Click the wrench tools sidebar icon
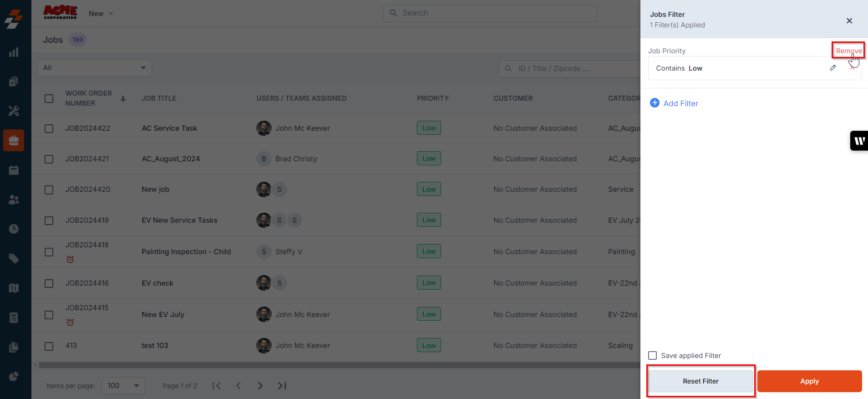The width and height of the screenshot is (868, 399). click(14, 111)
